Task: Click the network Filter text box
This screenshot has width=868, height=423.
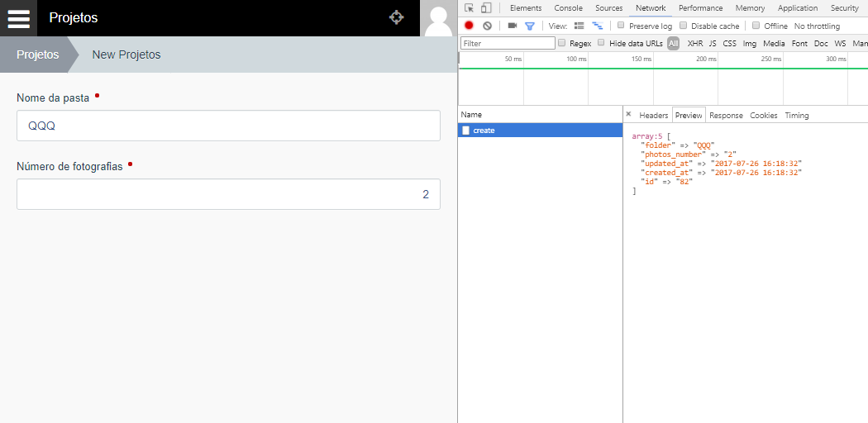Action: (x=508, y=43)
